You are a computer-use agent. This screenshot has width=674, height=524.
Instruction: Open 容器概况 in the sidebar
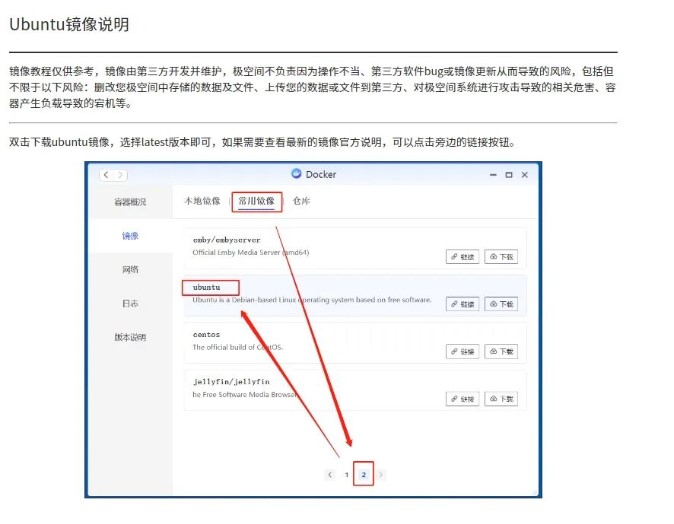[x=130, y=202]
